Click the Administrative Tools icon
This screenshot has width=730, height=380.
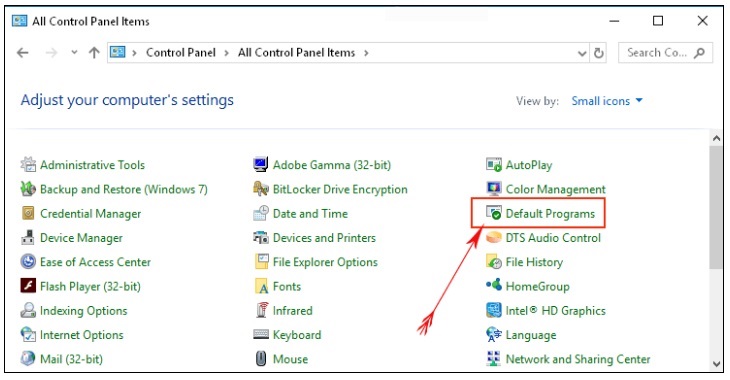pyautogui.click(x=28, y=164)
